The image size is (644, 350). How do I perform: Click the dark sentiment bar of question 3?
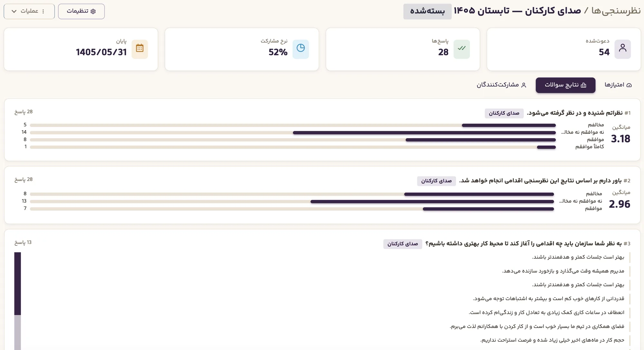pyautogui.click(x=17, y=283)
